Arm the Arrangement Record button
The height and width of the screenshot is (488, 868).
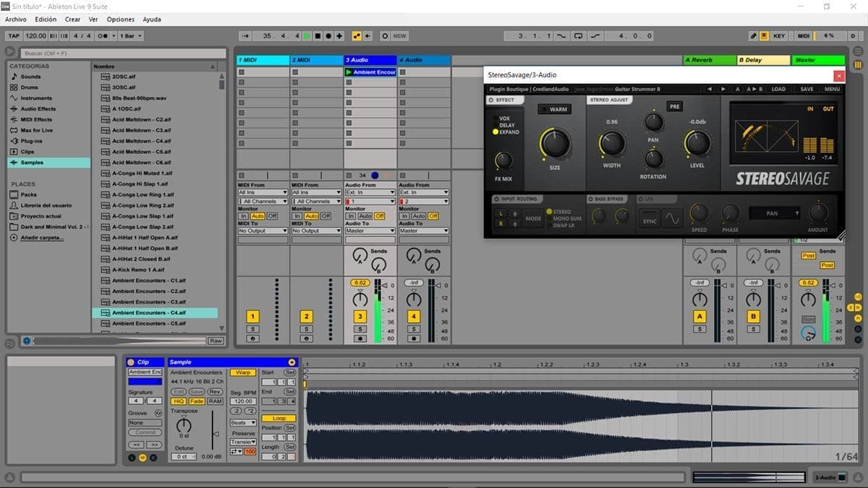click(x=328, y=35)
